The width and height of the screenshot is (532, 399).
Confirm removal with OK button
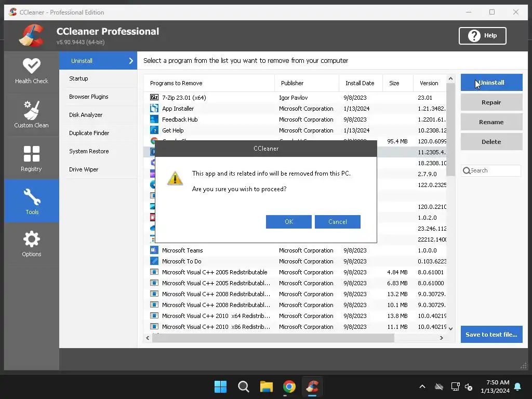pos(289,221)
